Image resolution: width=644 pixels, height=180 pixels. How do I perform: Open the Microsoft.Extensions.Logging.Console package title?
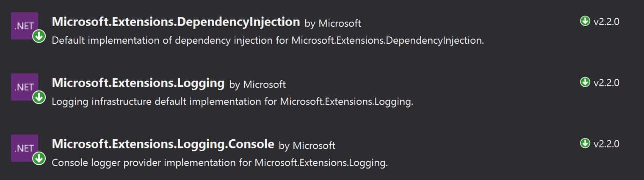[x=163, y=144]
